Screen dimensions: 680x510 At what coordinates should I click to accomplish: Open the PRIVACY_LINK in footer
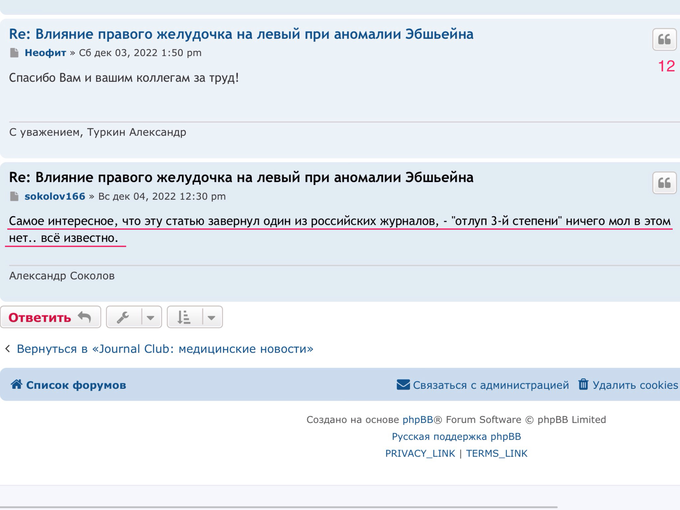420,454
